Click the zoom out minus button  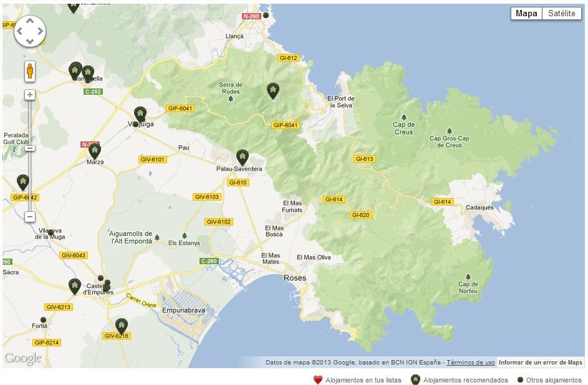point(29,217)
